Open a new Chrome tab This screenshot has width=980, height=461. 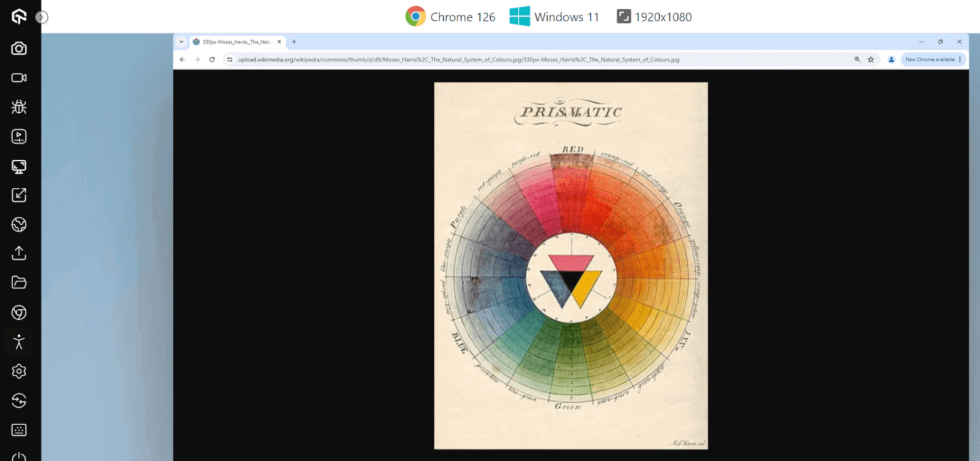click(294, 42)
